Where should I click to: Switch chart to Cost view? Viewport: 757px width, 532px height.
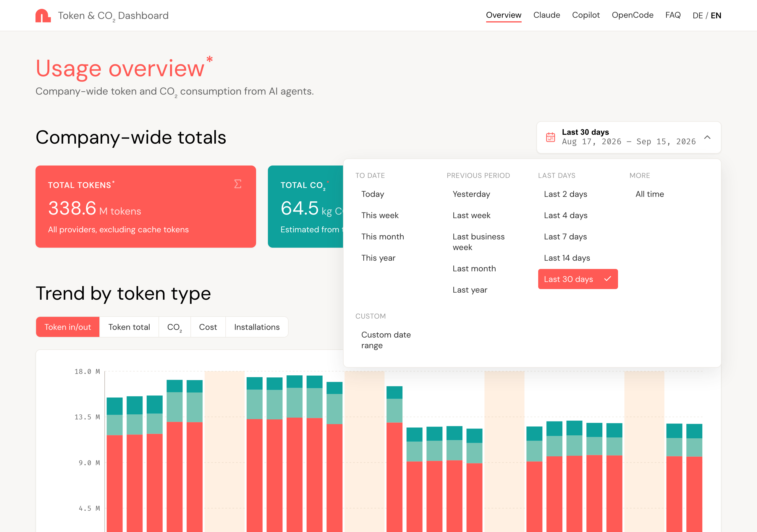[x=208, y=327]
